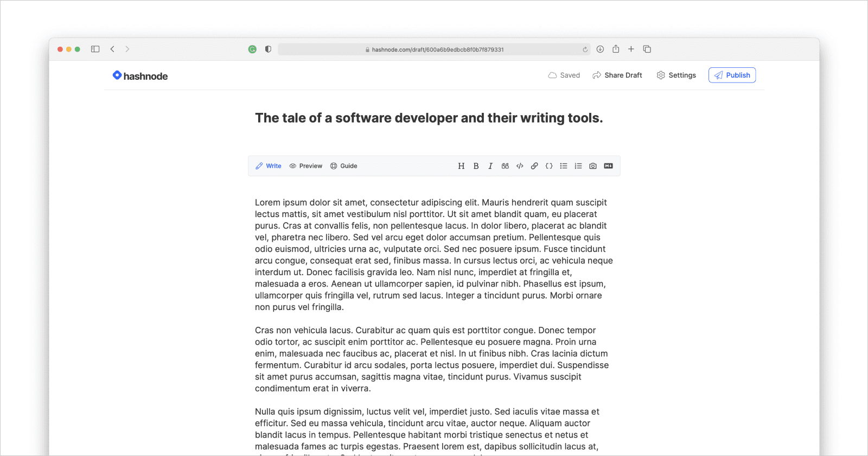Insert a code block with braces icon
This screenshot has width=868, height=456.
click(549, 166)
